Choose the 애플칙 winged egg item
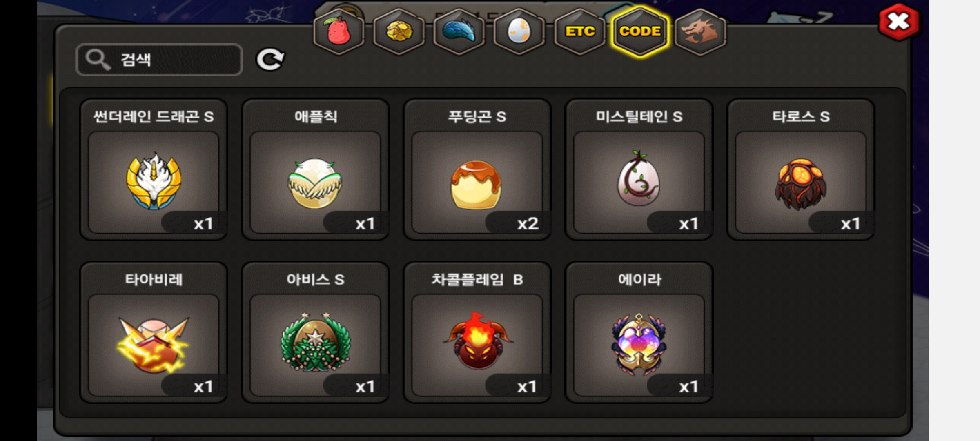Screen dimensions: 980x441 point(315,169)
